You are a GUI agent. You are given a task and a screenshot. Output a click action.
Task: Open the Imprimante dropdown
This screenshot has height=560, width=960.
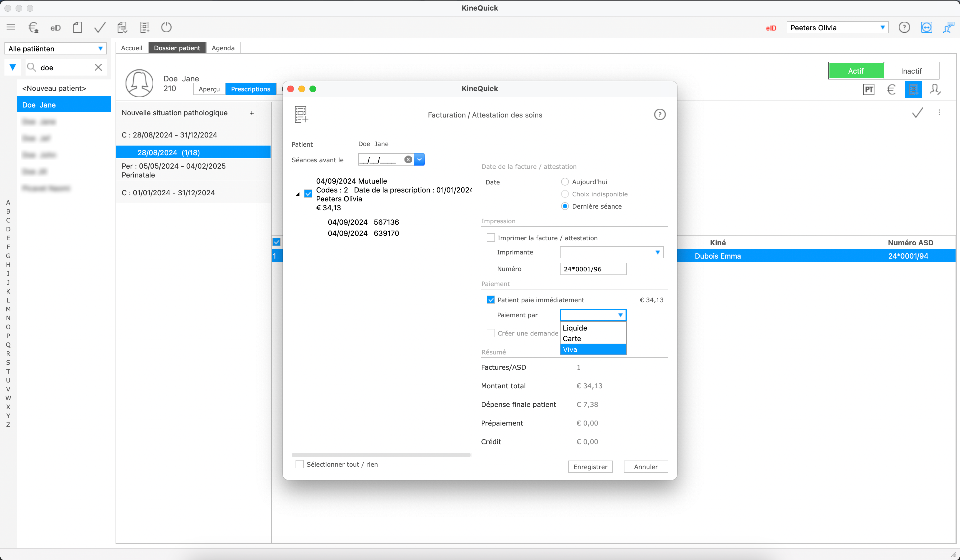(611, 252)
